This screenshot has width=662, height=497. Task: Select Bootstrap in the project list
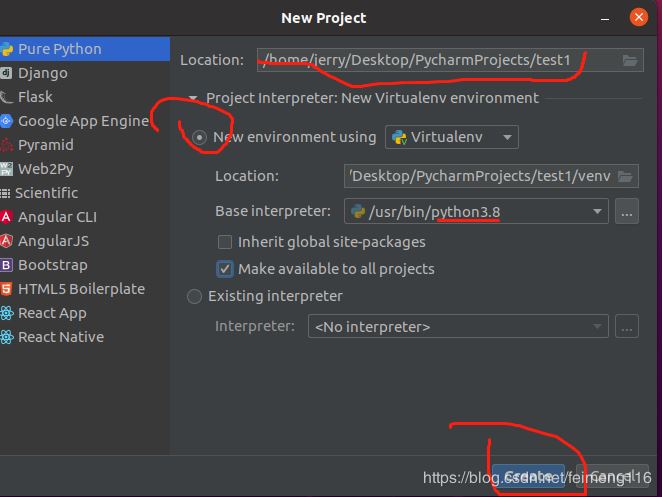pos(52,265)
